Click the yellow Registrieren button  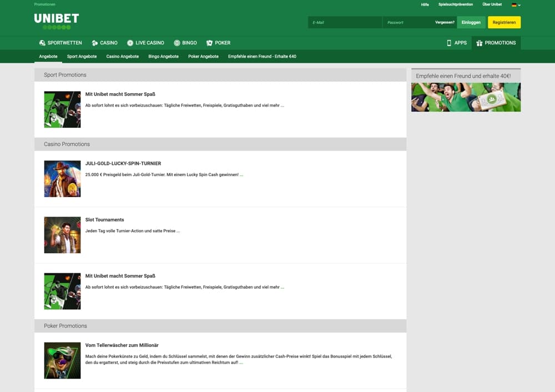504,22
